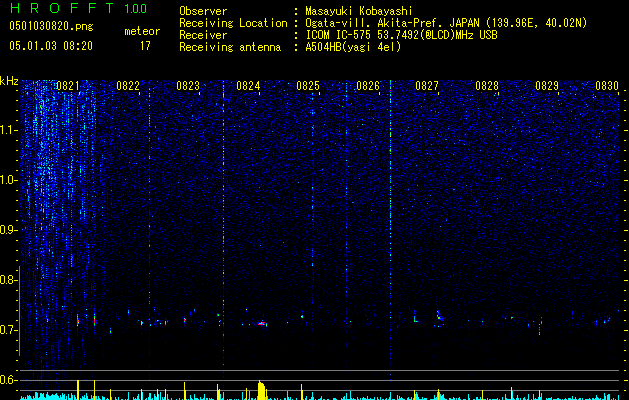Image resolution: width=629 pixels, height=400 pixels.
Task: Click the 0.8 kHz axis label
Action: (x=7, y=280)
